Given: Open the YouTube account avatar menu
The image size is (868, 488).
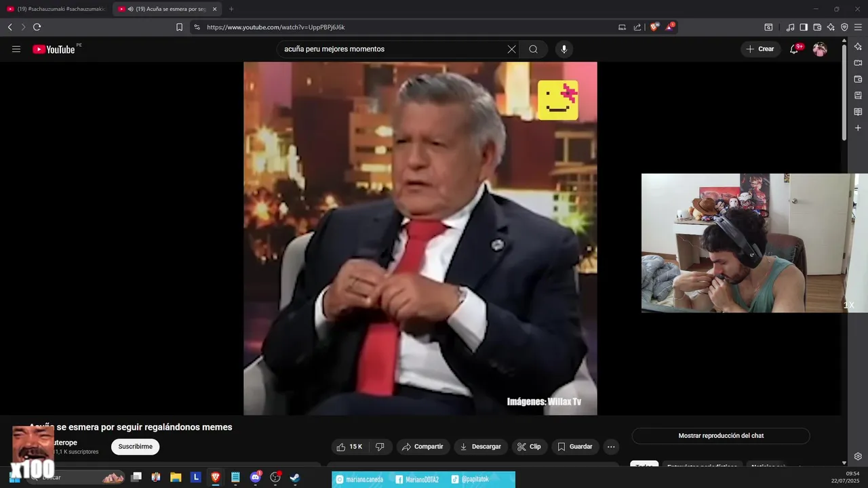Looking at the screenshot, I should click(820, 49).
